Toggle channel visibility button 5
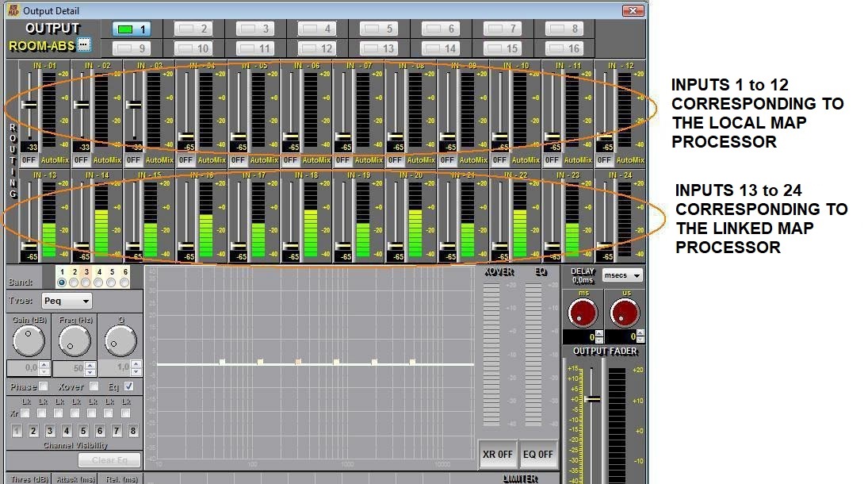The width and height of the screenshot is (868, 484). 83,432
